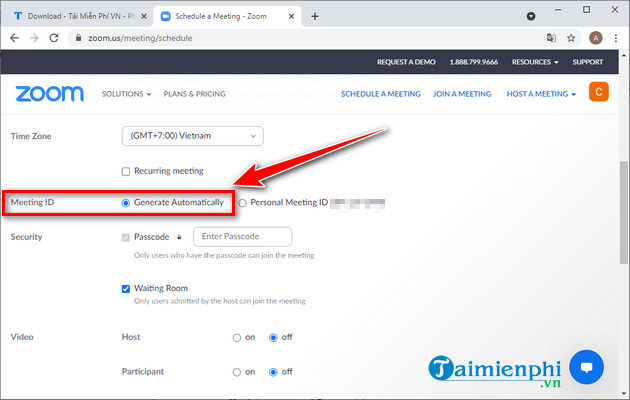Click the Join a Meeting link
Screen dimensions: 630x400
click(462, 94)
